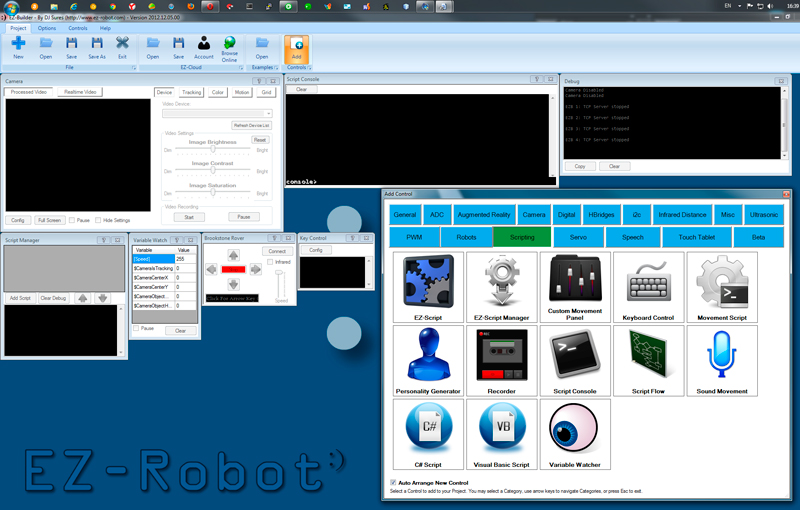800x510 pixels.
Task: Select the $CameraIsTracking variable row
Action: click(x=164, y=268)
